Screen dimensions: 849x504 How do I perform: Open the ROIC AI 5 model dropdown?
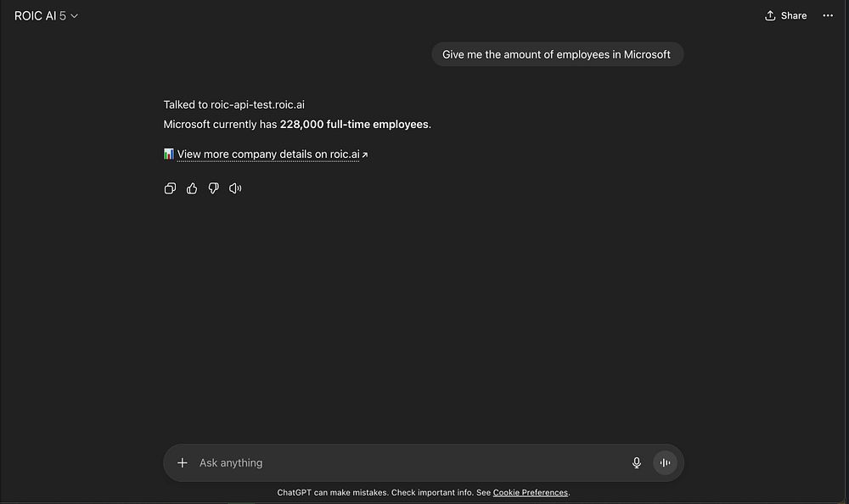click(46, 16)
